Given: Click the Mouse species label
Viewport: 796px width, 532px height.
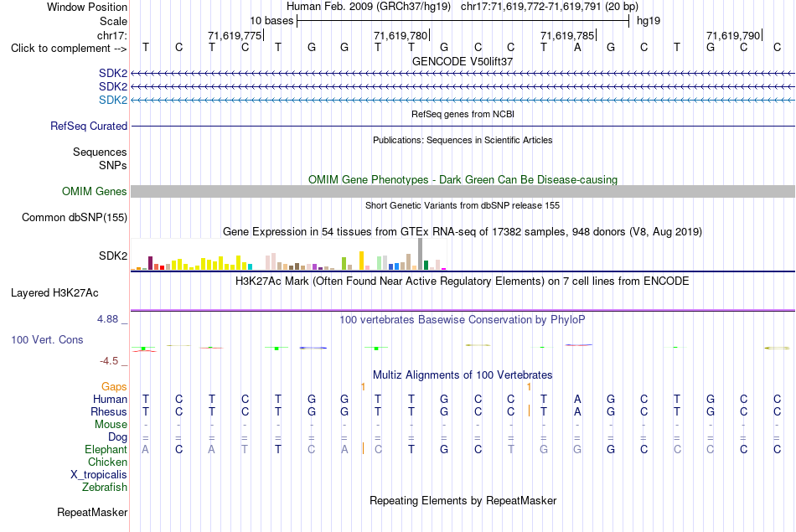Looking at the screenshot, I should click(111, 425).
